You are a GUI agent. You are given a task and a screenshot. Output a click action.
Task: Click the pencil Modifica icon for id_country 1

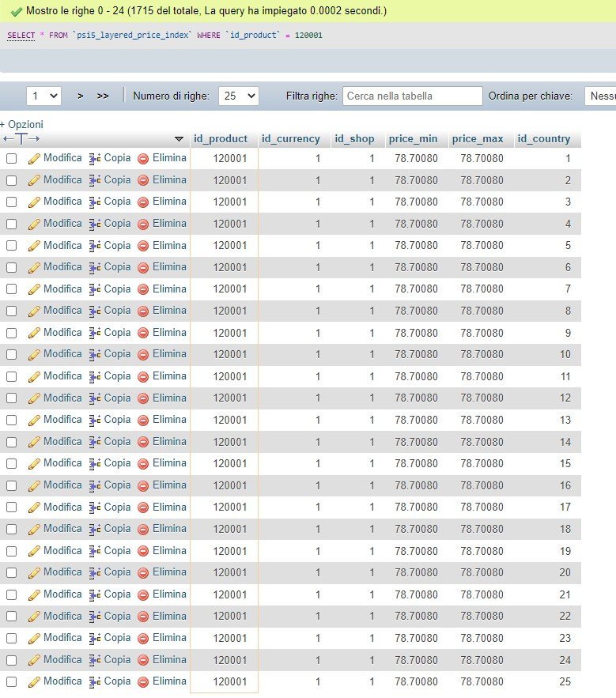(x=34, y=159)
